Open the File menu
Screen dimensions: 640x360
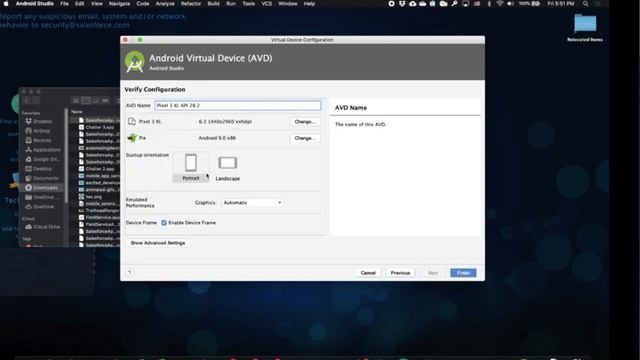click(64, 4)
